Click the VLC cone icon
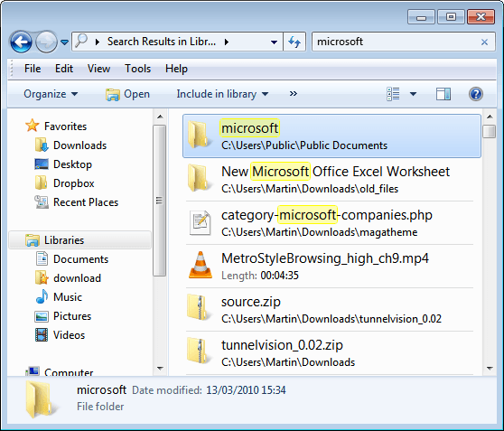The height and width of the screenshot is (431, 504). click(x=201, y=265)
